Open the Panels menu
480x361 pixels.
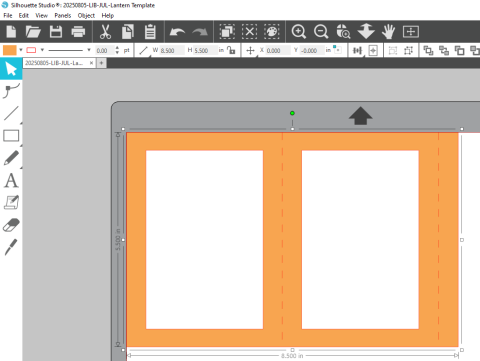pos(63,15)
